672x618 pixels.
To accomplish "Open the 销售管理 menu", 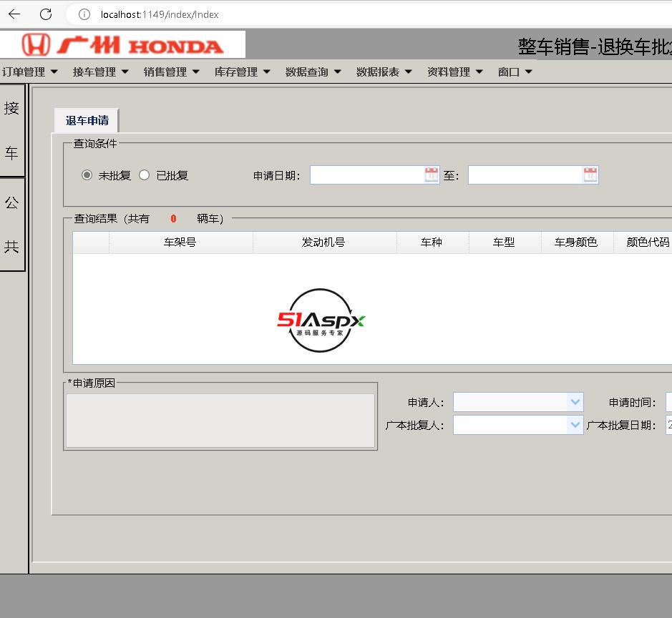I will pyautogui.click(x=172, y=72).
